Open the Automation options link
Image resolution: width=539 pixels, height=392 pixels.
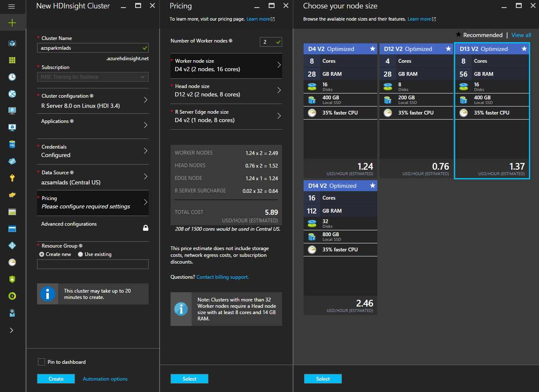[105, 379]
